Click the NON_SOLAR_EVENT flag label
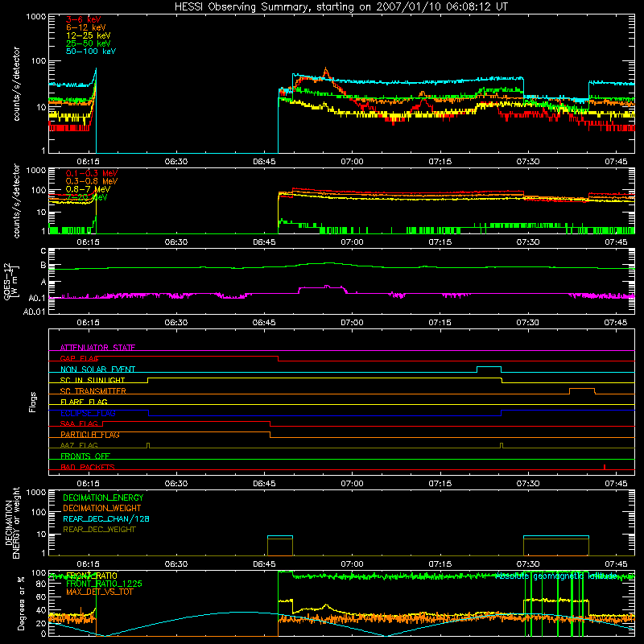Screen dimensions: 644x644 [x=97, y=369]
